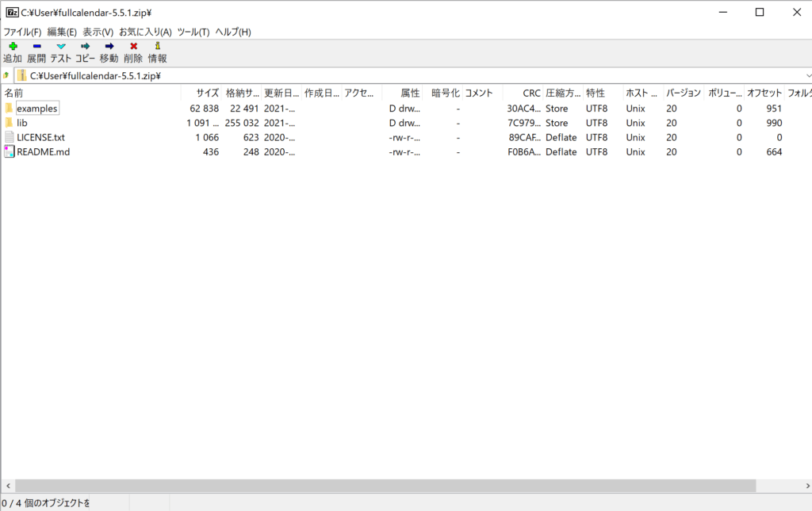
Task: Click offset value 951
Action: point(774,109)
